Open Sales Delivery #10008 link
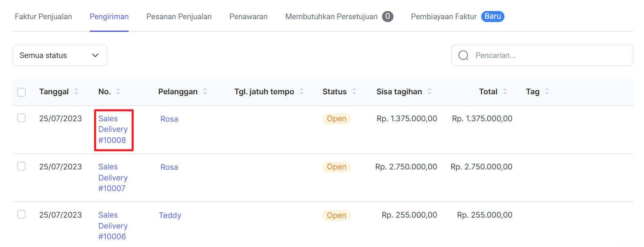The height and width of the screenshot is (247, 644). pos(113,129)
